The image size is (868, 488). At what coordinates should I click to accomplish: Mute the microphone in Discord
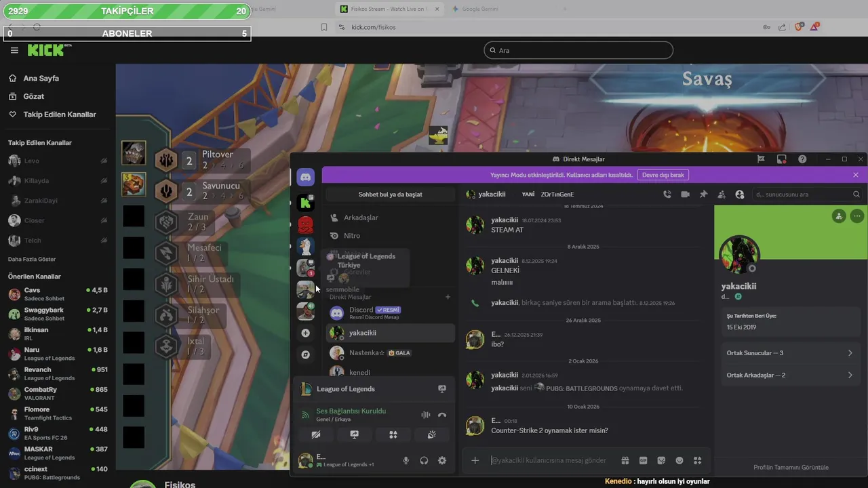click(406, 460)
